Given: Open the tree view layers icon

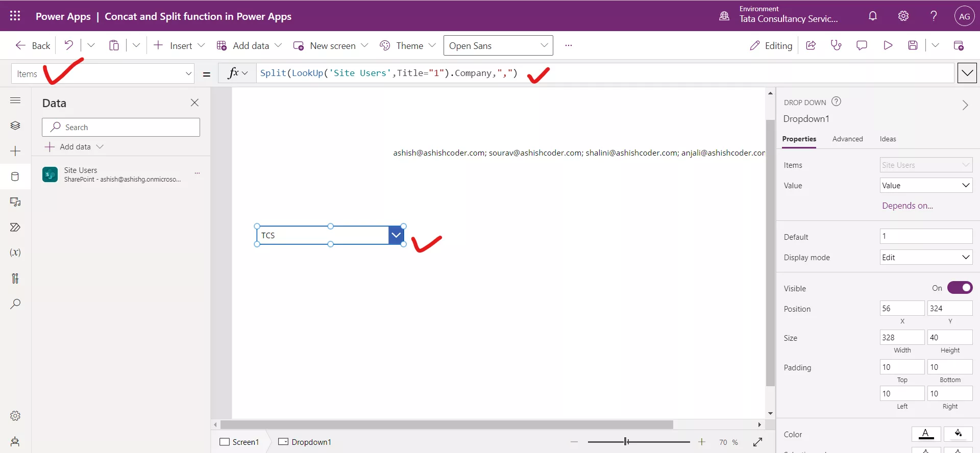Looking at the screenshot, I should pos(15,125).
